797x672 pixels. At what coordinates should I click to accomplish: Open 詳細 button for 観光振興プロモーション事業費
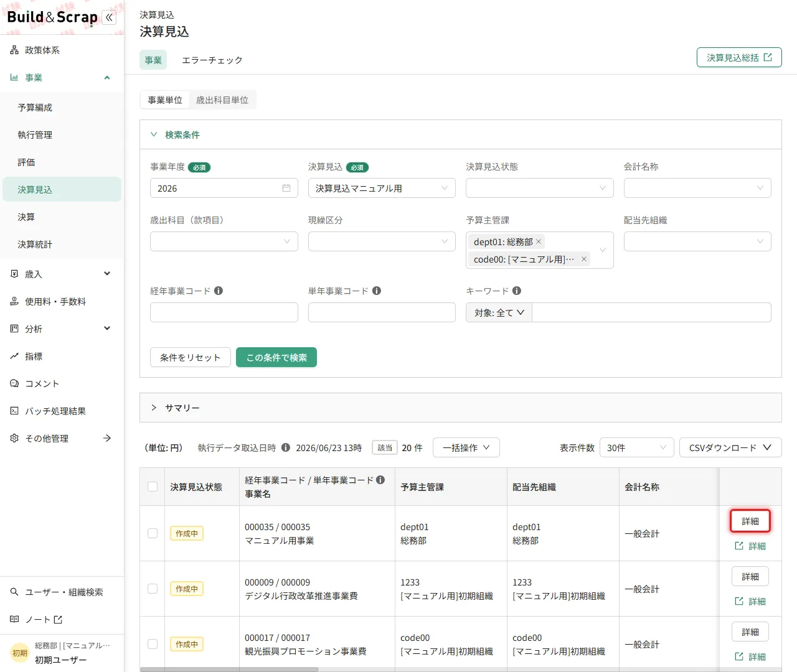(x=750, y=632)
